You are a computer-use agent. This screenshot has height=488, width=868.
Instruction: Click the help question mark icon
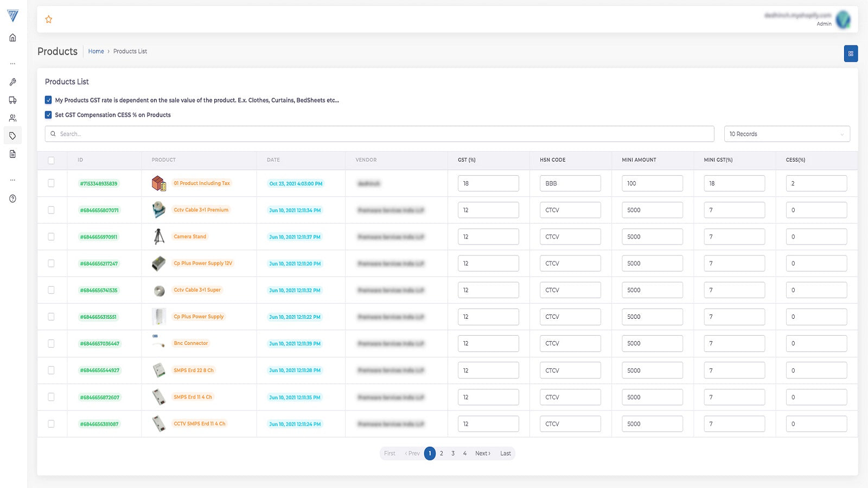tap(12, 198)
